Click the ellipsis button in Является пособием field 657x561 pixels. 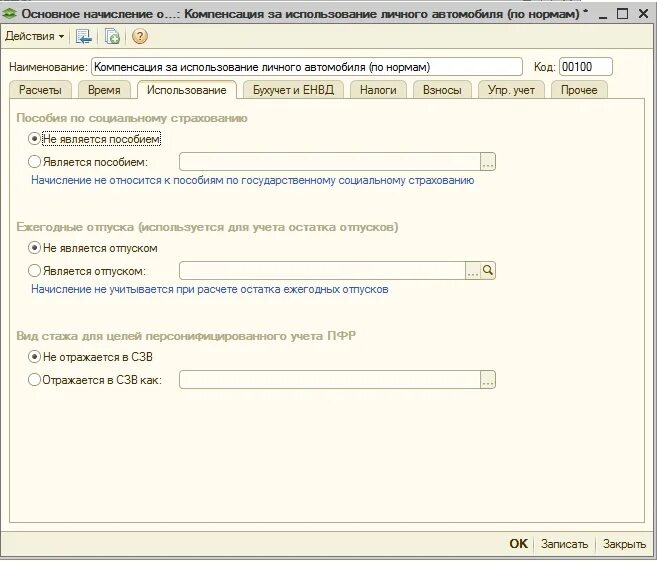[x=488, y=162]
